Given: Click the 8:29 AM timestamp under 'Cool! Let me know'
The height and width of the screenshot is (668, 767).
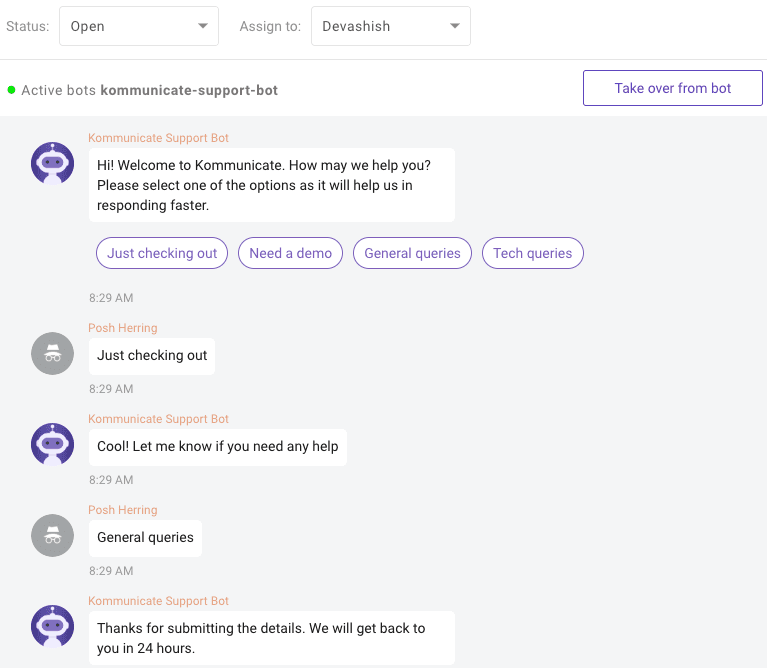Looking at the screenshot, I should tap(111, 480).
